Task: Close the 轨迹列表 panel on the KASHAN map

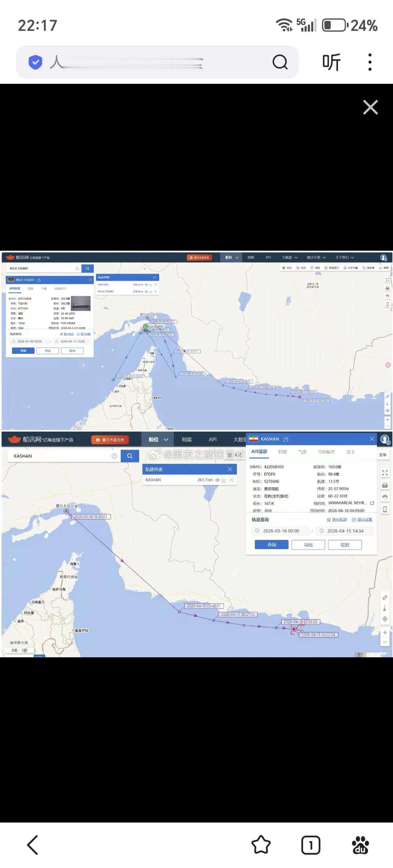Action: point(230,469)
